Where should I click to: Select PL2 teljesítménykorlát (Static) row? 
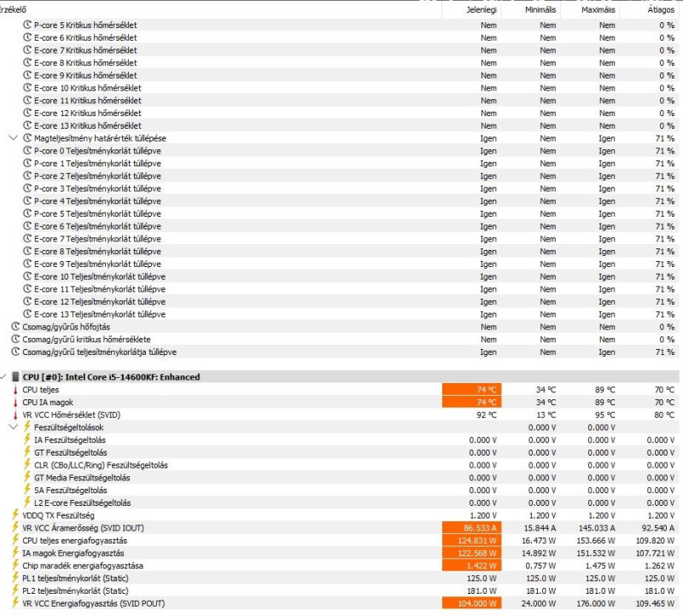(340, 590)
